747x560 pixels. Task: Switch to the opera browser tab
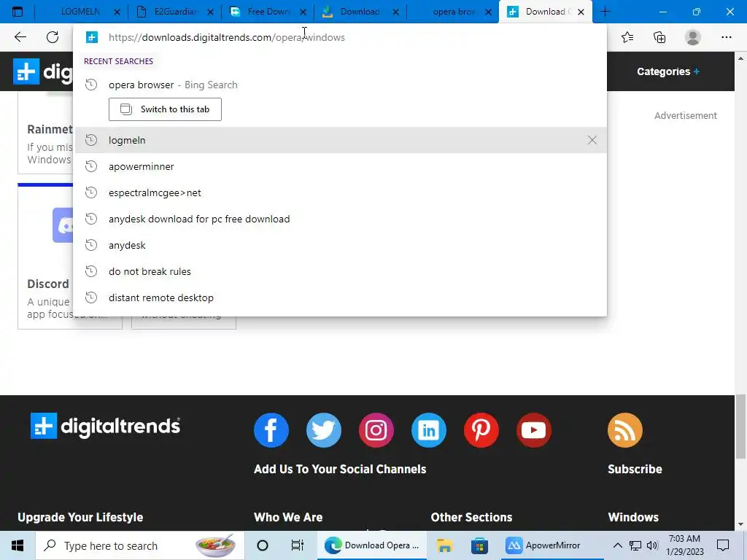(453, 12)
